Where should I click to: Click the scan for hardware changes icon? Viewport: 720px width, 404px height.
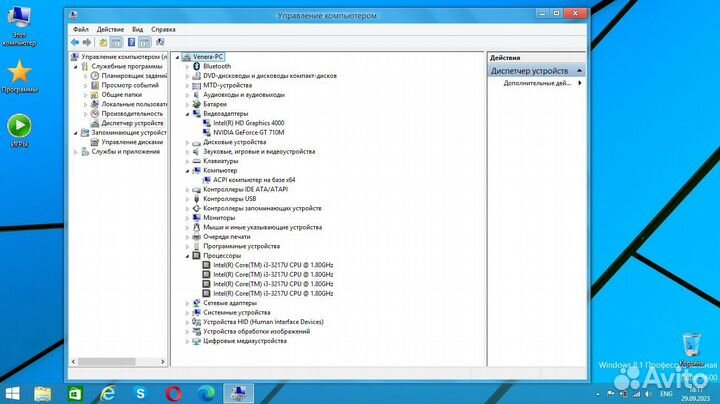160,42
